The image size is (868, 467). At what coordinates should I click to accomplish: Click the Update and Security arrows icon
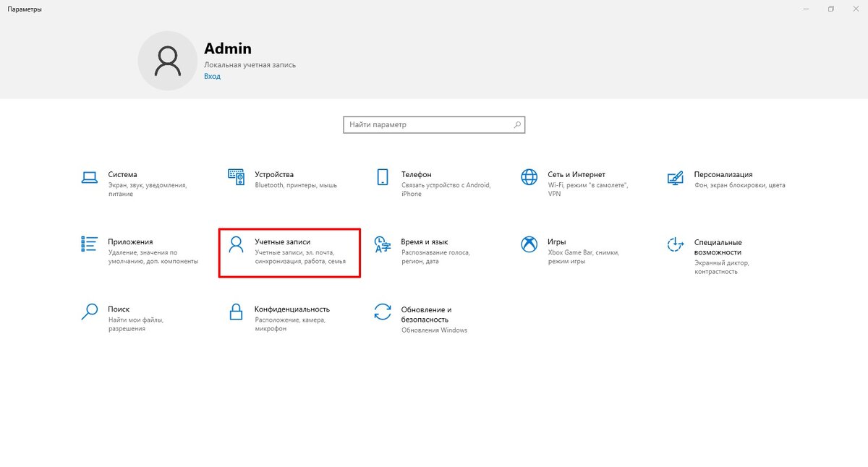point(383,312)
